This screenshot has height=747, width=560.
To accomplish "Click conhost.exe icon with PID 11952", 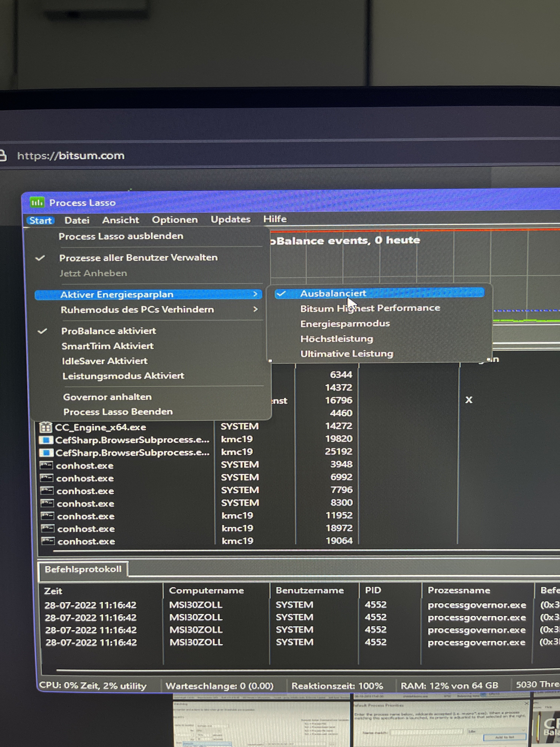I will (47, 516).
